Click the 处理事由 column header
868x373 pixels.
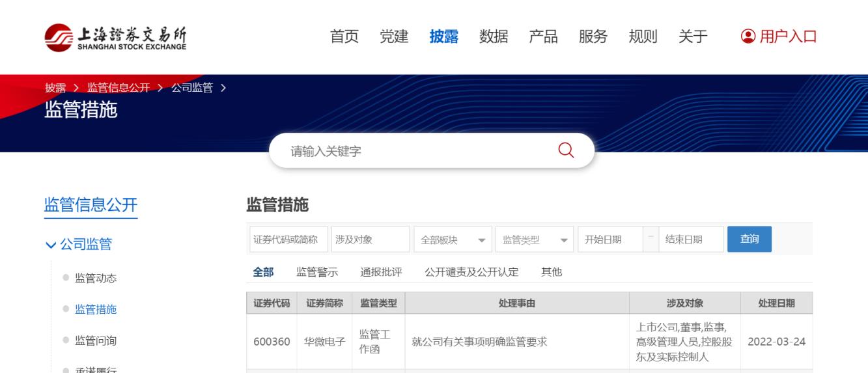click(517, 303)
